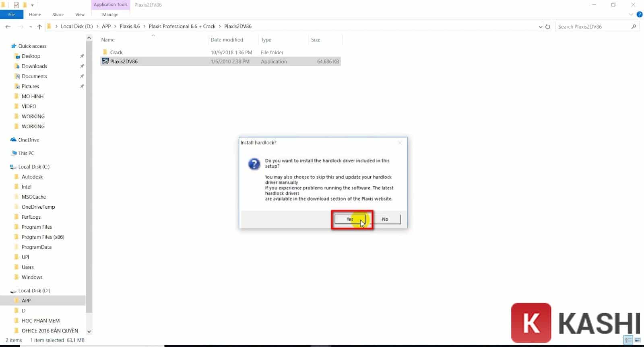Expand the address bar history dropdown
The width and height of the screenshot is (644, 347).
[x=540, y=27]
